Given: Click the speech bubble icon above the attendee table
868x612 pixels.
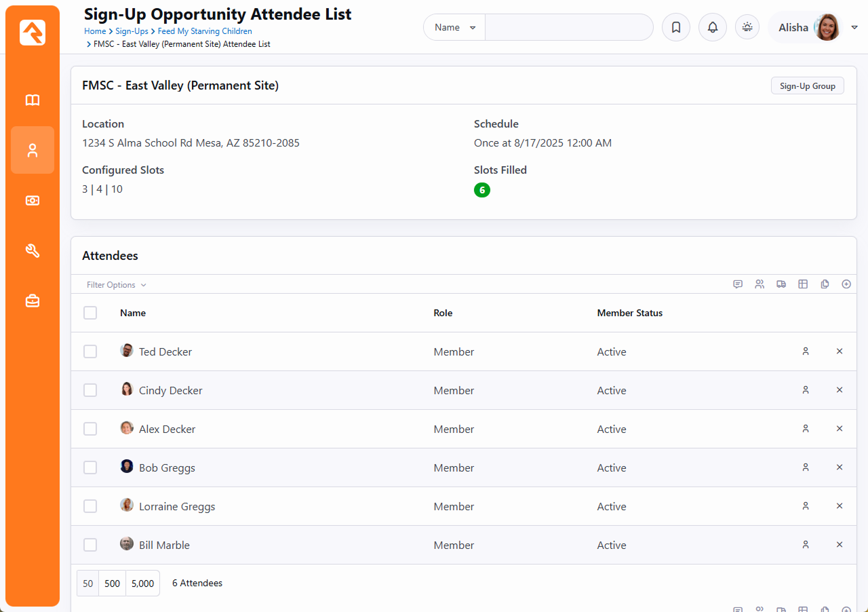Looking at the screenshot, I should tap(738, 284).
